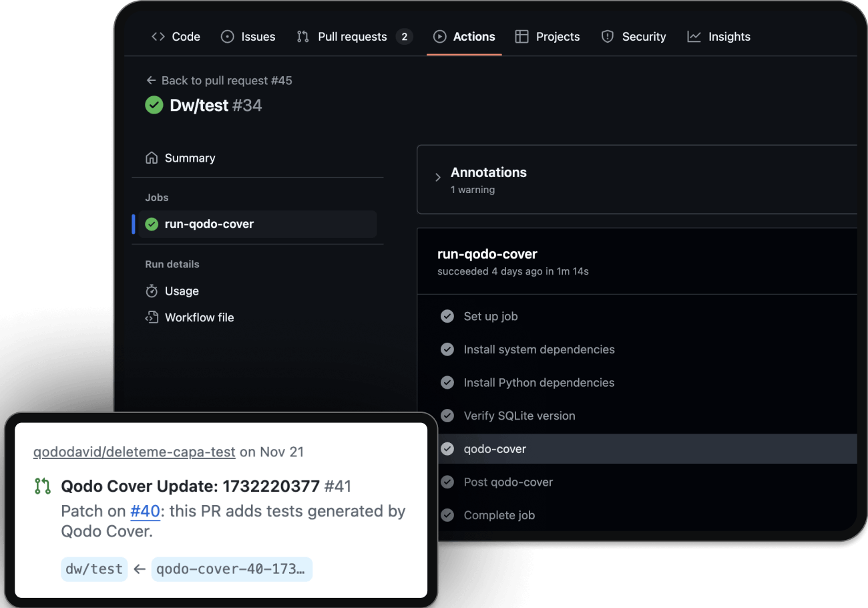Screen dimensions: 868x608
Task: Click the 'on Nov 21' date text
Action: click(x=272, y=452)
